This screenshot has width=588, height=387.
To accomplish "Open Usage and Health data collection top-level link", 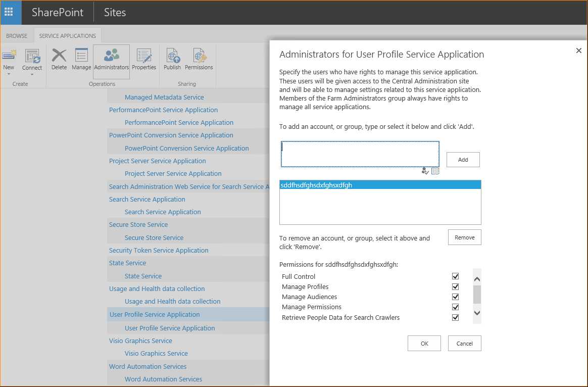I will pyautogui.click(x=157, y=289).
